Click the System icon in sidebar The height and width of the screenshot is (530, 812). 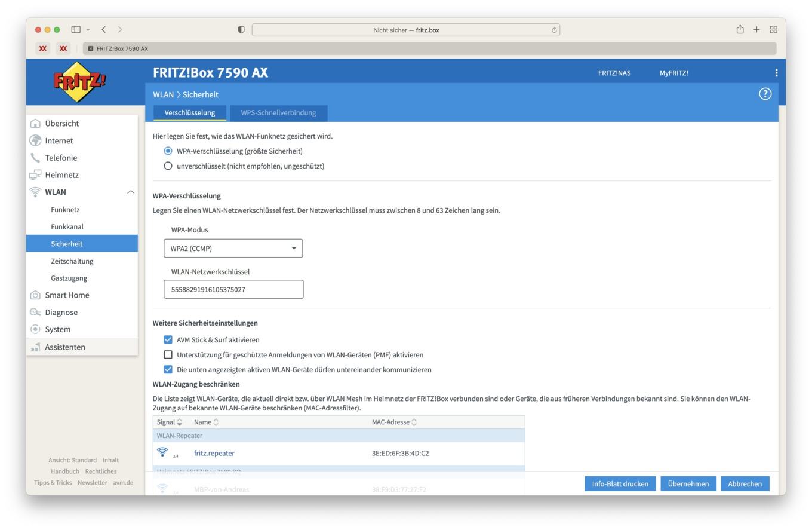[x=35, y=329]
